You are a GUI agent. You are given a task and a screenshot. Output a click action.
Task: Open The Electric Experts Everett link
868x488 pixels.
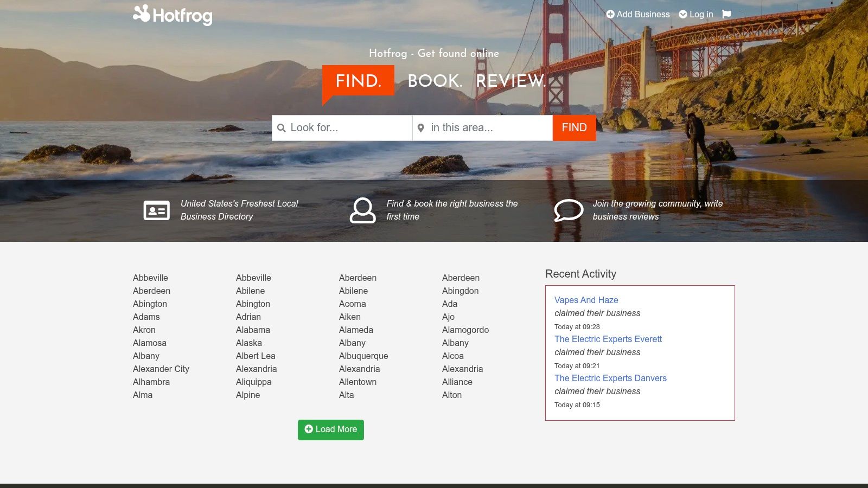pyautogui.click(x=608, y=339)
